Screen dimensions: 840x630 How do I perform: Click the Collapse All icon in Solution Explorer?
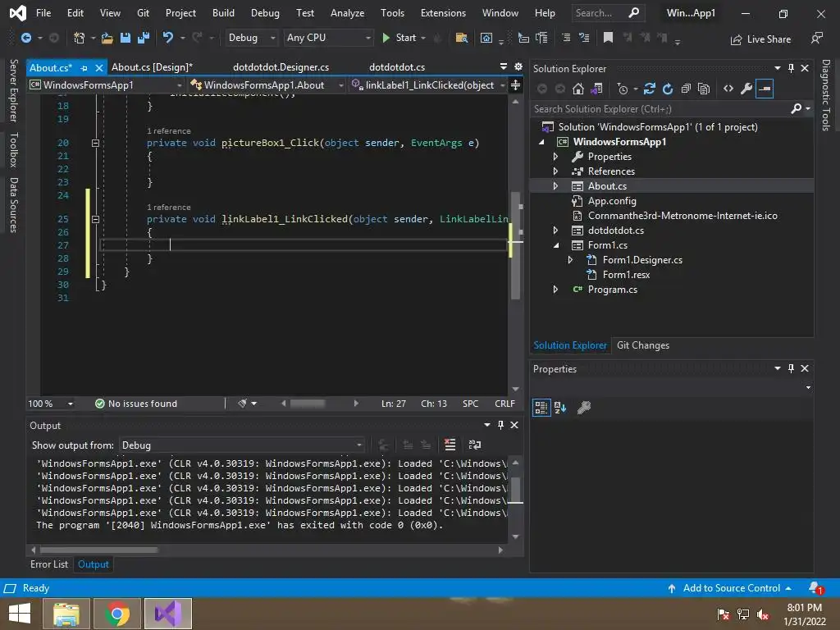(686, 89)
